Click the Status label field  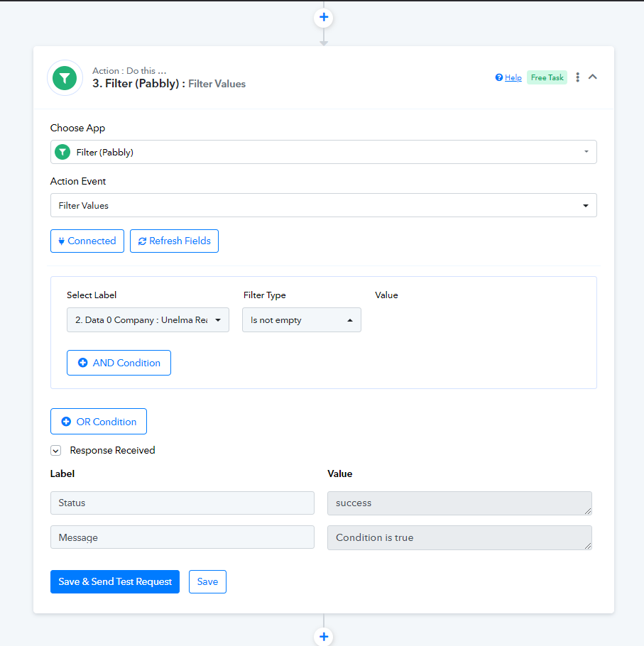[x=182, y=503]
